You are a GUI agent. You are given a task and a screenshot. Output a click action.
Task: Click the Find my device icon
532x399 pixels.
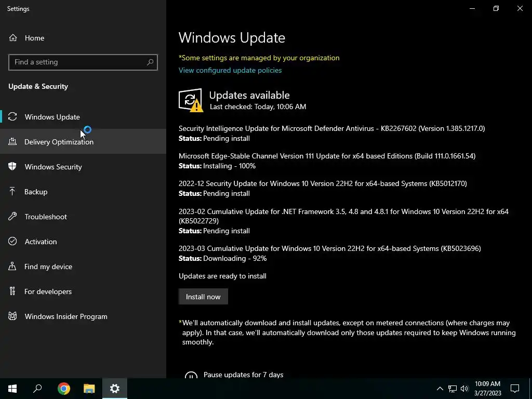[12, 267]
